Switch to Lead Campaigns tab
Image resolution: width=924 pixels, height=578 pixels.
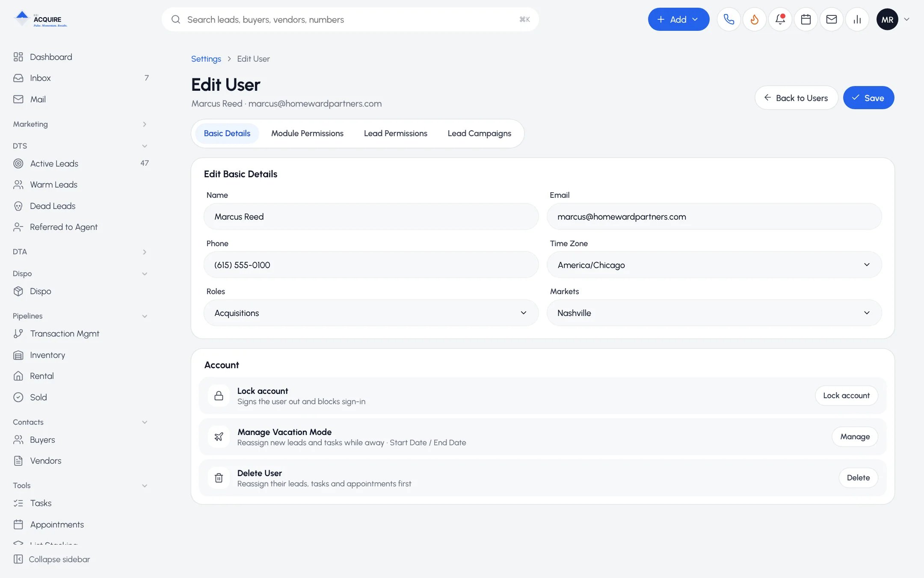tap(479, 134)
